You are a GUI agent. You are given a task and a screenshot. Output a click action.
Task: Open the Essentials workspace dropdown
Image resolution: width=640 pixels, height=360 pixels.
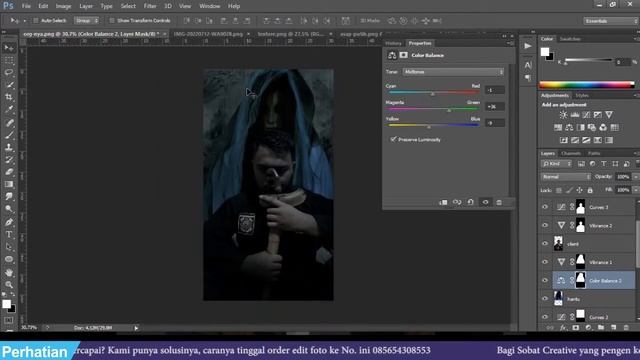(610, 21)
